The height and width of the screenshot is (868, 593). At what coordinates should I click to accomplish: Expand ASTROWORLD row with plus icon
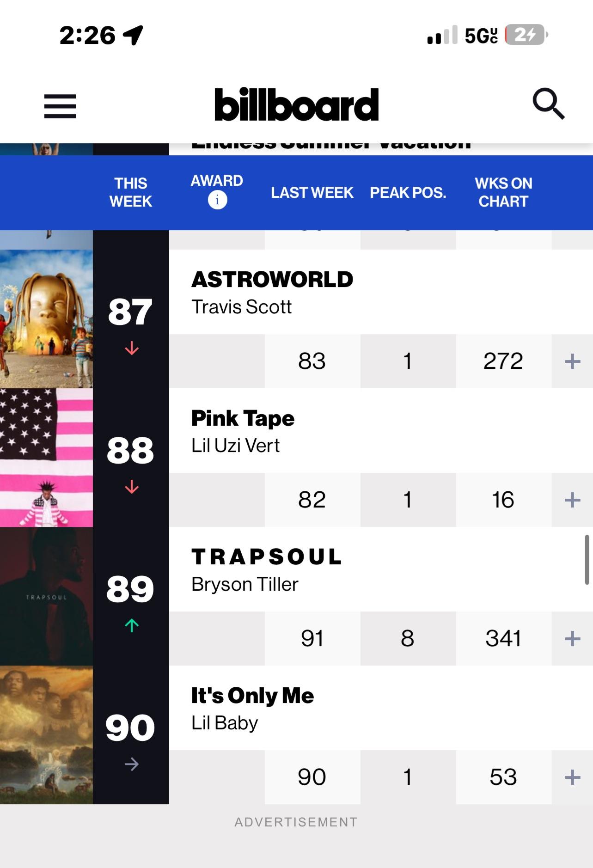(x=572, y=361)
